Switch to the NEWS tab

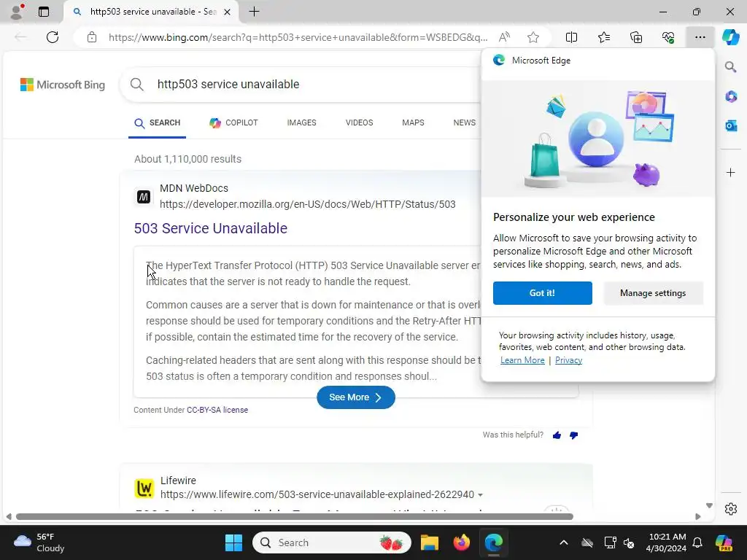465,122
